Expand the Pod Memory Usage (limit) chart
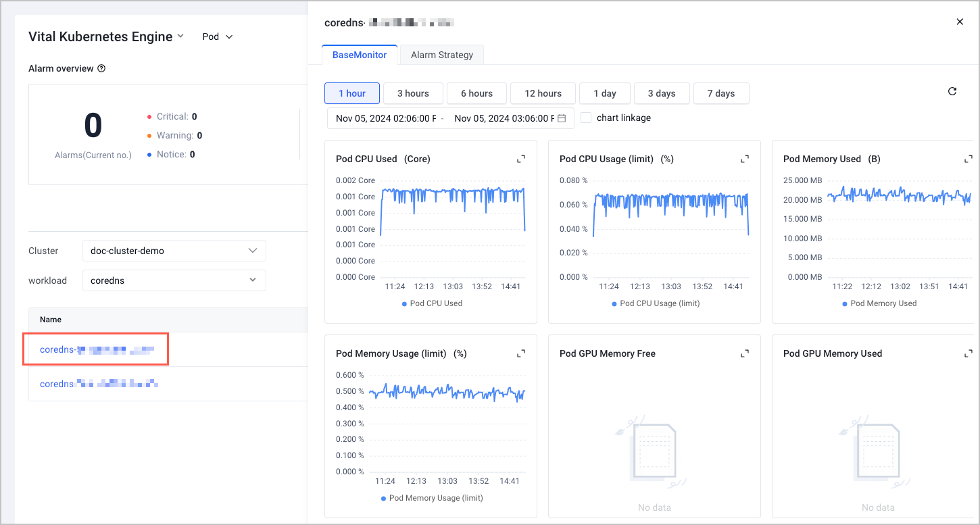 click(521, 353)
